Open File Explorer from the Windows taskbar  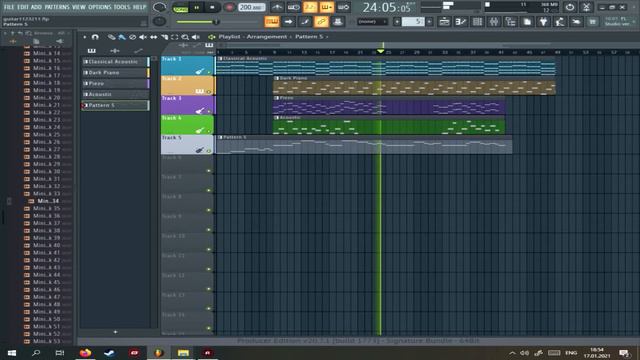pos(183,353)
